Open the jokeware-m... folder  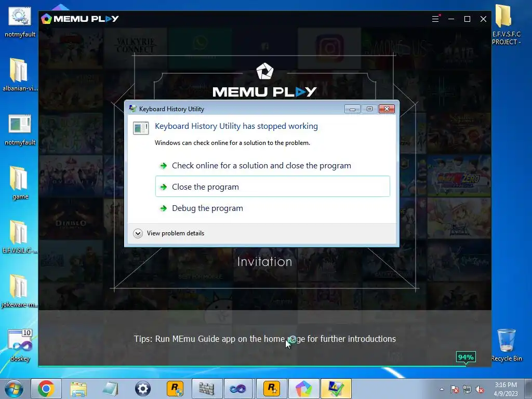click(x=20, y=291)
